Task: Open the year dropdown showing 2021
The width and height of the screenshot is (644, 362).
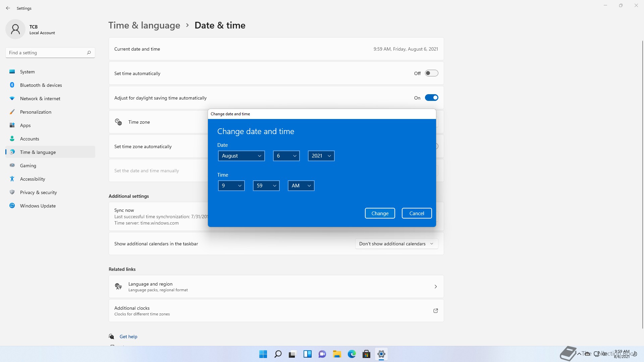Action: (x=321, y=156)
